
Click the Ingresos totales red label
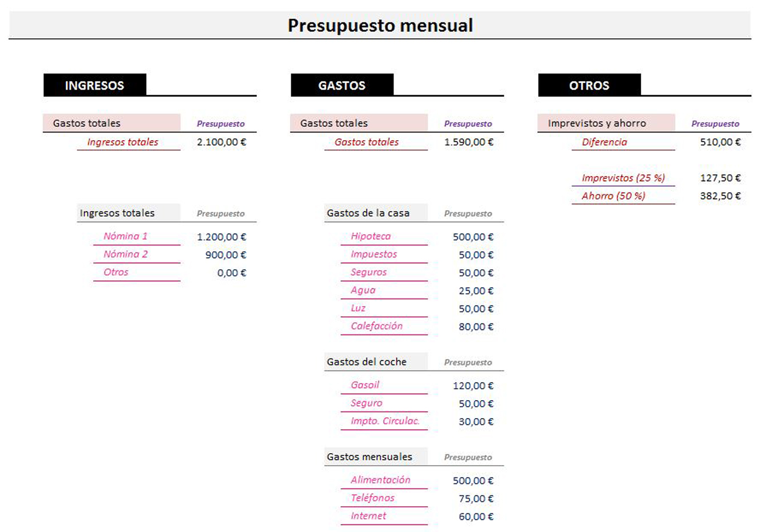(123, 142)
